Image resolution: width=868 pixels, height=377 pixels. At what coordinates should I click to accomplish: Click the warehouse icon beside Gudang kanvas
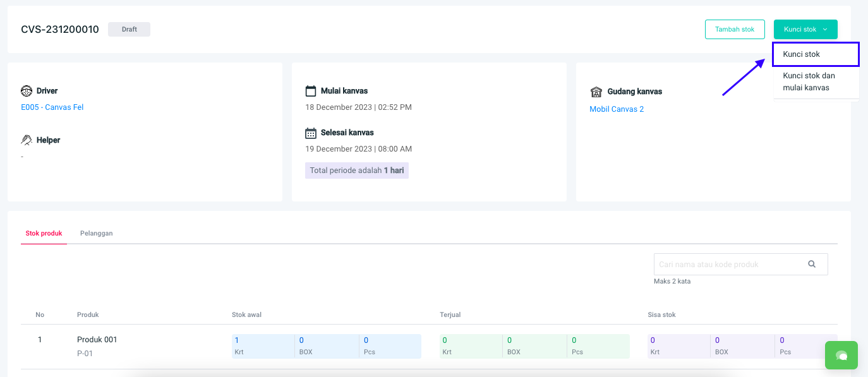point(596,92)
